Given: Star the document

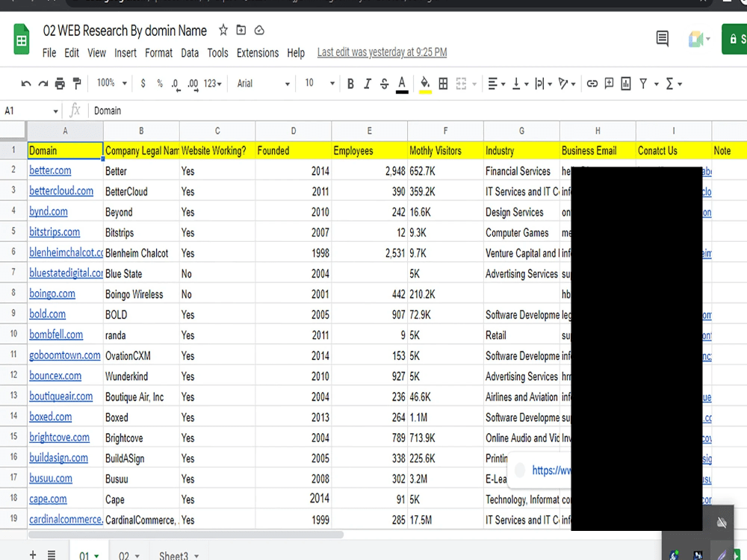Looking at the screenshot, I should pyautogui.click(x=223, y=31).
